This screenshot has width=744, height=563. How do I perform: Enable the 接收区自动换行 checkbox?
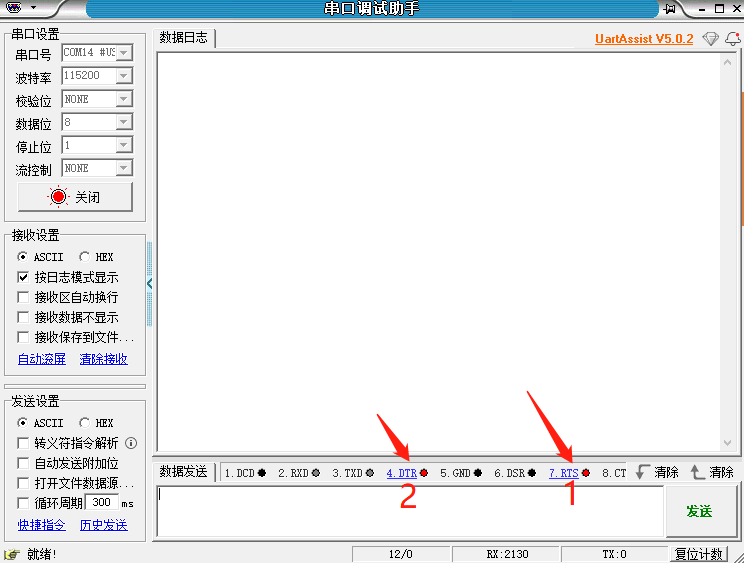pyautogui.click(x=24, y=297)
